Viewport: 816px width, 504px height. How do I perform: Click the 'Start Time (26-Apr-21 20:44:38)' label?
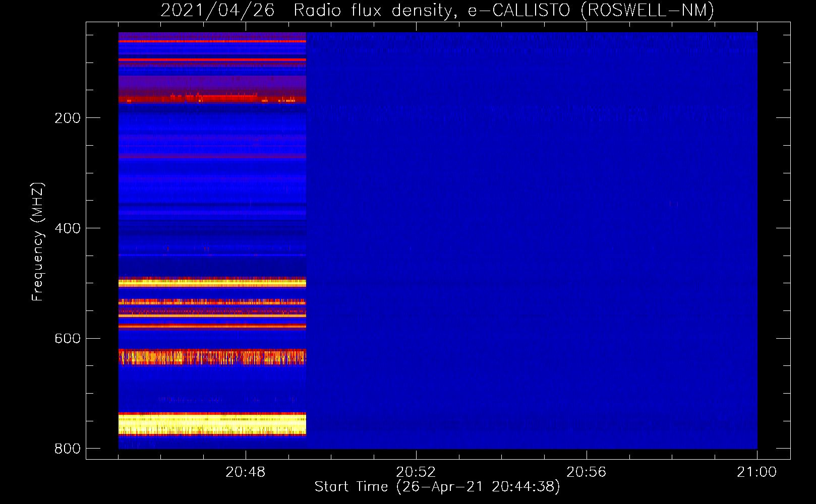click(437, 487)
